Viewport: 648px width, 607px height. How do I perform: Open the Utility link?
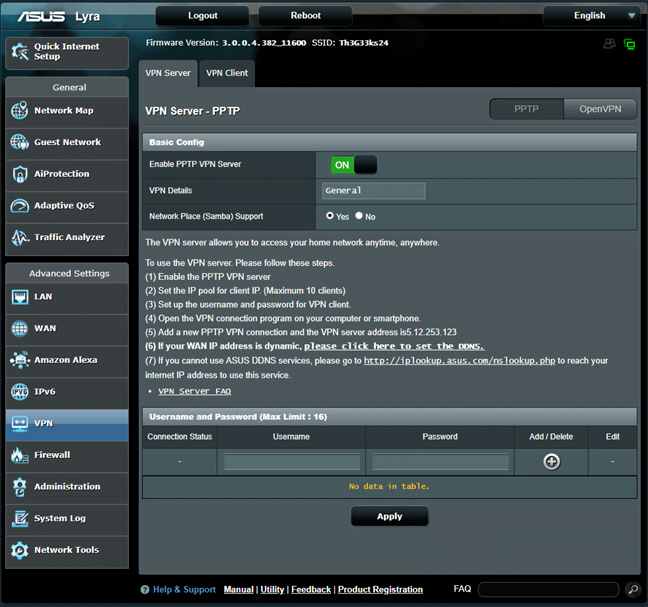click(x=272, y=590)
